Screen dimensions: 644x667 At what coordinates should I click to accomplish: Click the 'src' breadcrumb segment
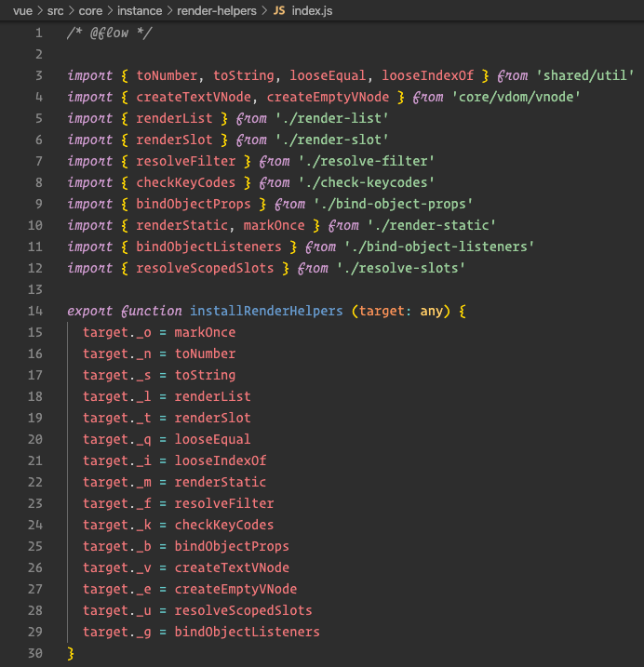55,10
